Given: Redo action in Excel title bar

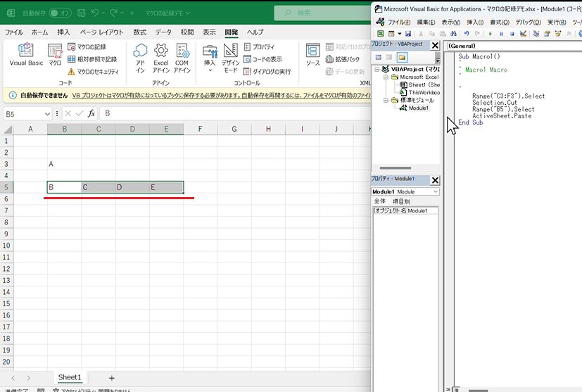Looking at the screenshot, I should 114,13.
